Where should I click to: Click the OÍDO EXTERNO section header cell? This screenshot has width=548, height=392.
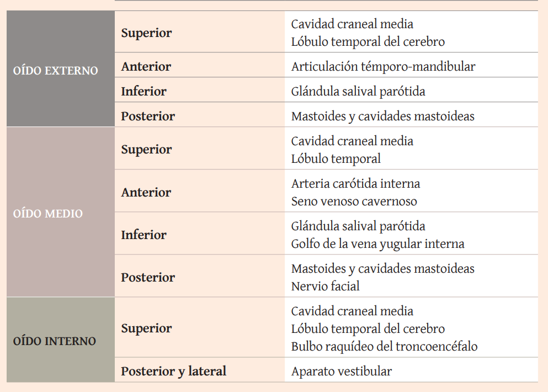tap(55, 71)
